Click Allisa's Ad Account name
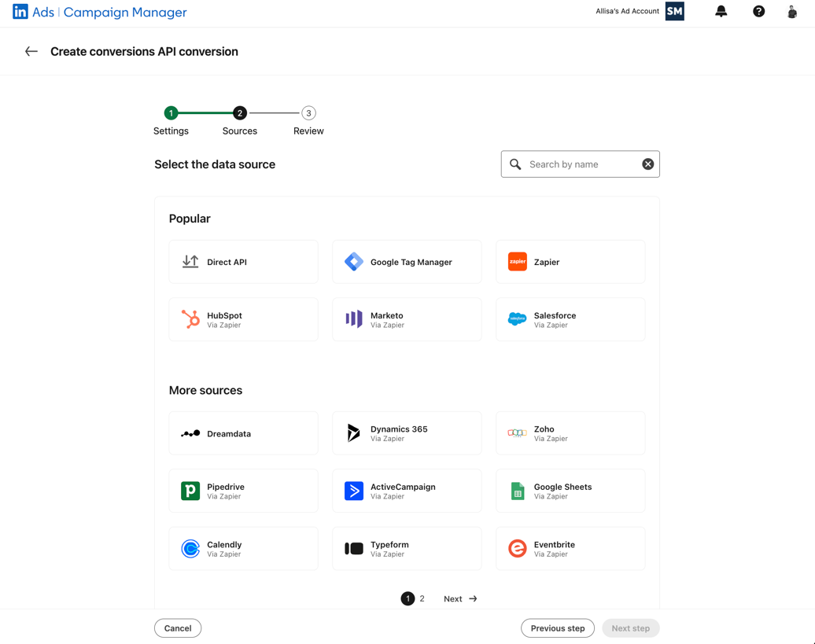This screenshot has width=815, height=644. tap(627, 11)
